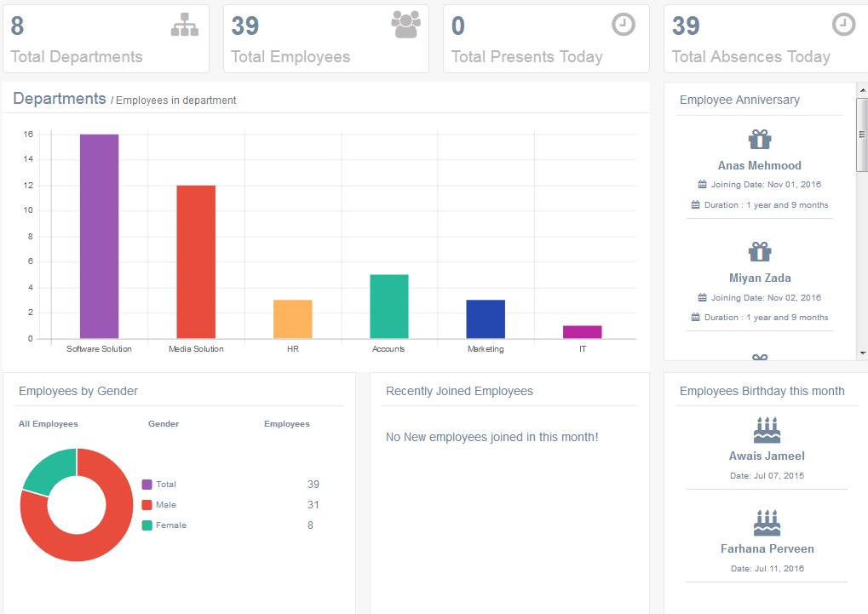Select the Media Solution red bar
The height and width of the screenshot is (614, 868).
[x=196, y=262]
